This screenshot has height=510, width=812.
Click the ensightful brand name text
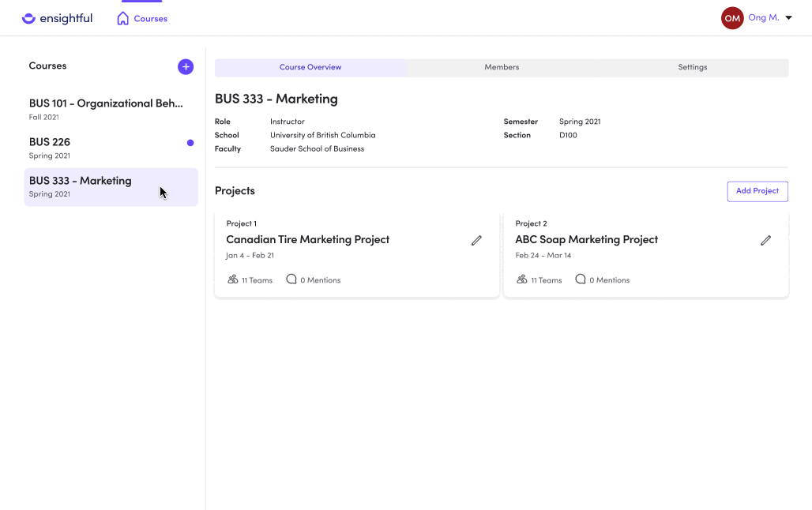[66, 19]
